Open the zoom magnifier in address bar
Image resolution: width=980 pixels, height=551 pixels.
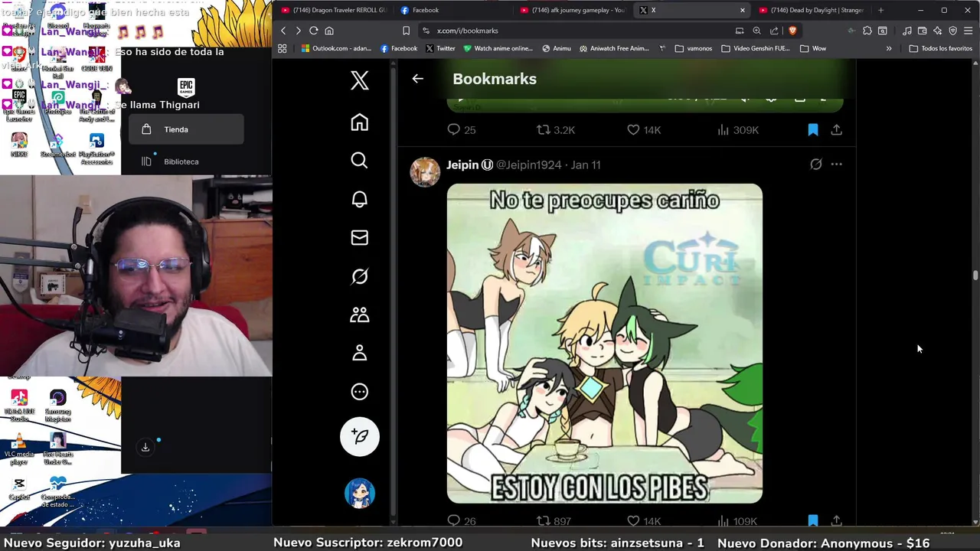click(x=756, y=31)
